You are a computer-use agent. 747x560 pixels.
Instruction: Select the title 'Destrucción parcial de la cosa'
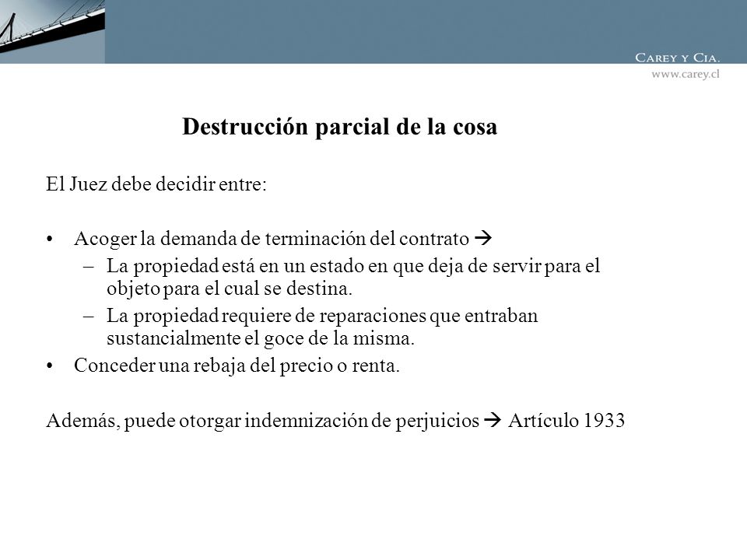[x=340, y=127]
